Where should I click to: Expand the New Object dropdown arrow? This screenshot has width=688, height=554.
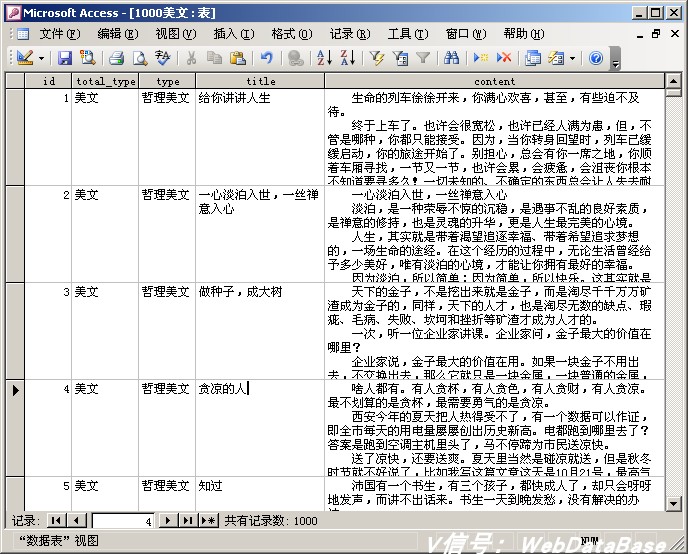(572, 58)
